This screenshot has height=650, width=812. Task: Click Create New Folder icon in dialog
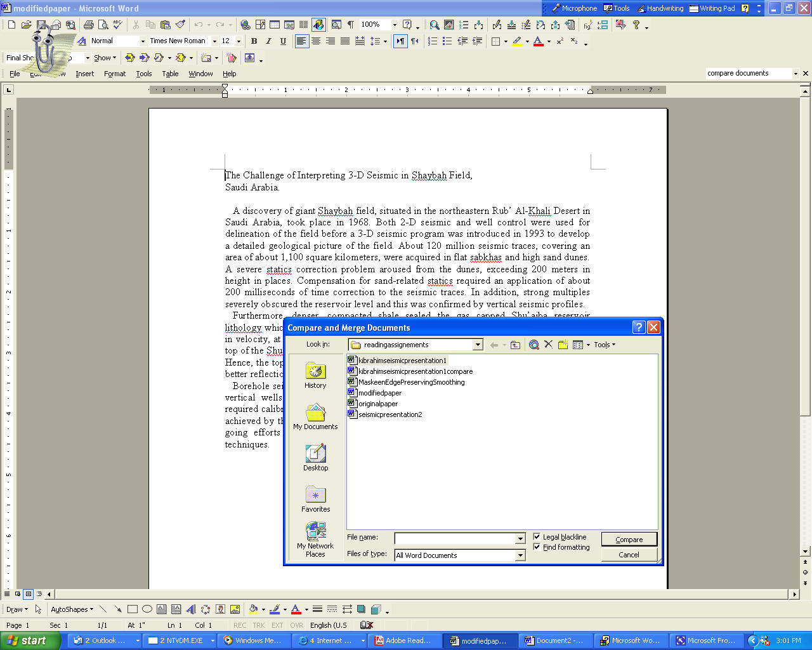coord(563,345)
